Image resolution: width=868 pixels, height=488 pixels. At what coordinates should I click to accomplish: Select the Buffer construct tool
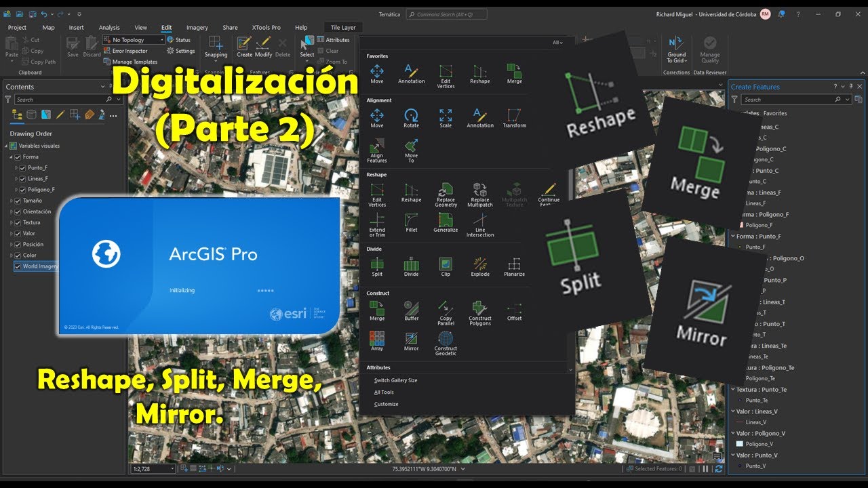(x=411, y=310)
